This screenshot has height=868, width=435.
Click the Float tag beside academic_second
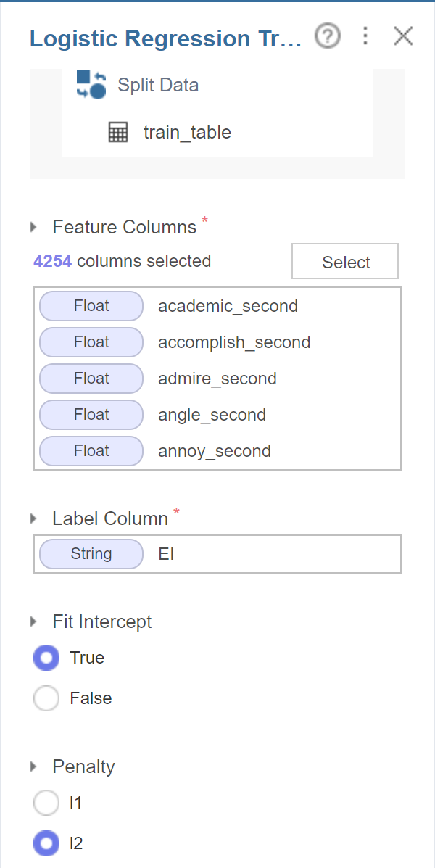pyautogui.click(x=91, y=306)
